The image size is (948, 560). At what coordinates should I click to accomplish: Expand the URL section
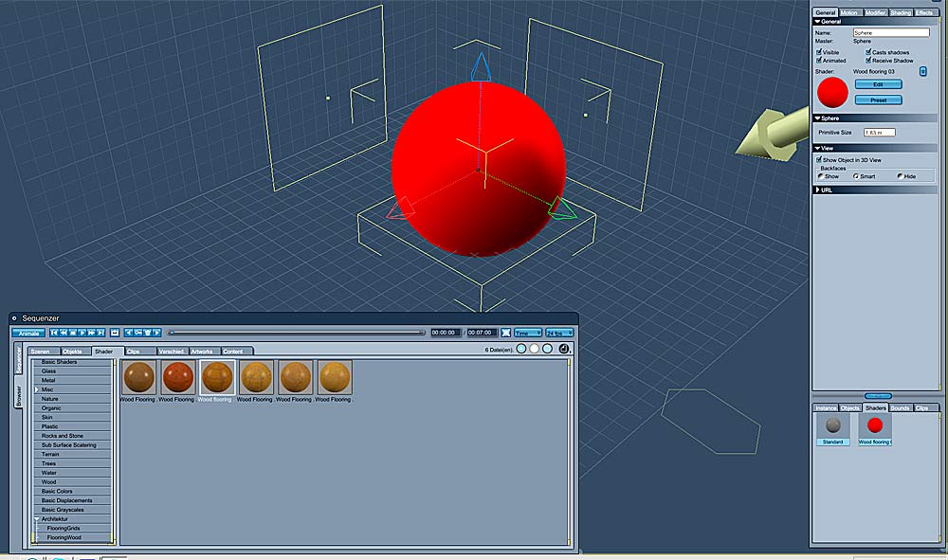click(875, 190)
